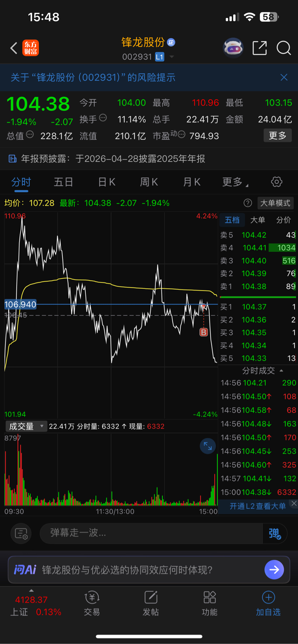The image size is (298, 644).
Task: Switch to 分时 chart tab
Action: [21, 182]
